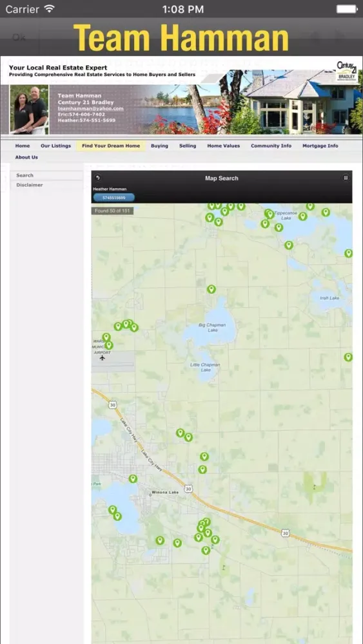363x644 pixels.
Task: Select Search in the left sidebar
Action: click(46, 175)
